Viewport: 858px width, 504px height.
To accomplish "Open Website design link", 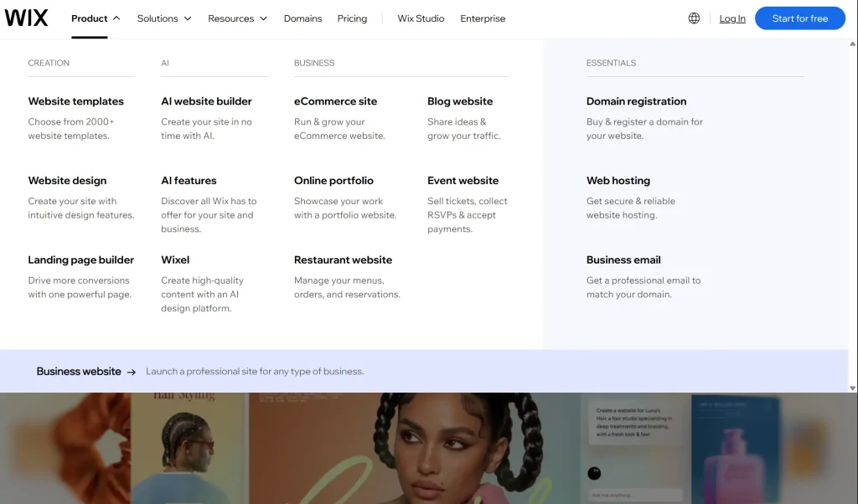I will tap(67, 180).
